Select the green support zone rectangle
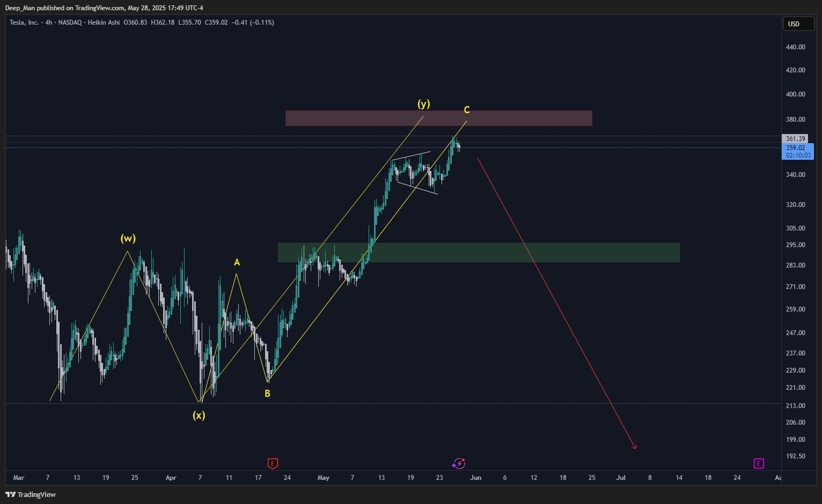Image resolution: width=822 pixels, height=504 pixels. 479,253
